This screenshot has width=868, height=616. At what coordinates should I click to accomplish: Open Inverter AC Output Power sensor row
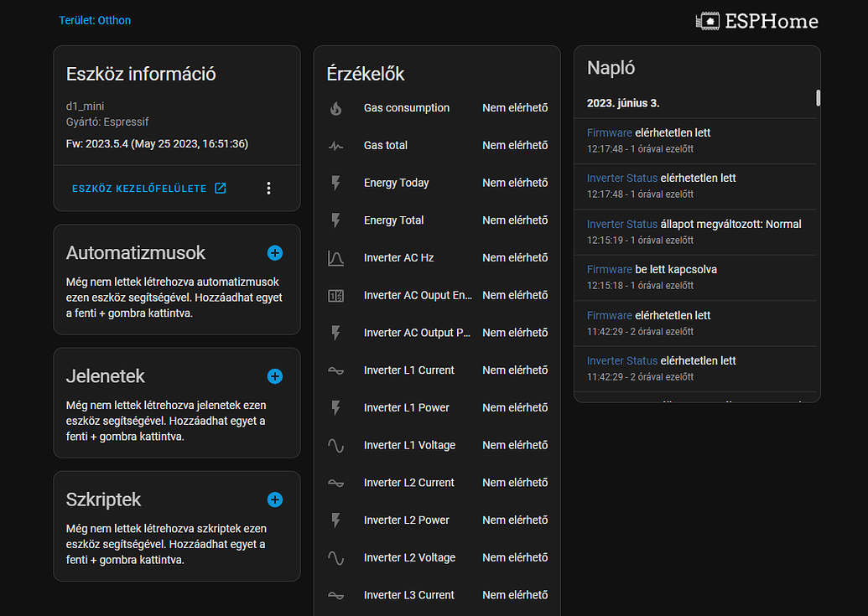(436, 333)
